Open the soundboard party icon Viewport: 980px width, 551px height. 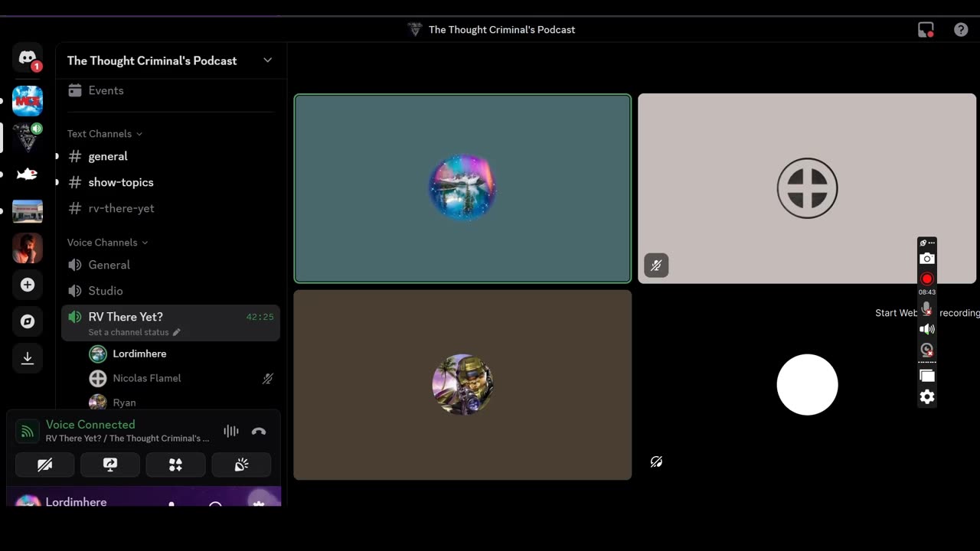(241, 465)
